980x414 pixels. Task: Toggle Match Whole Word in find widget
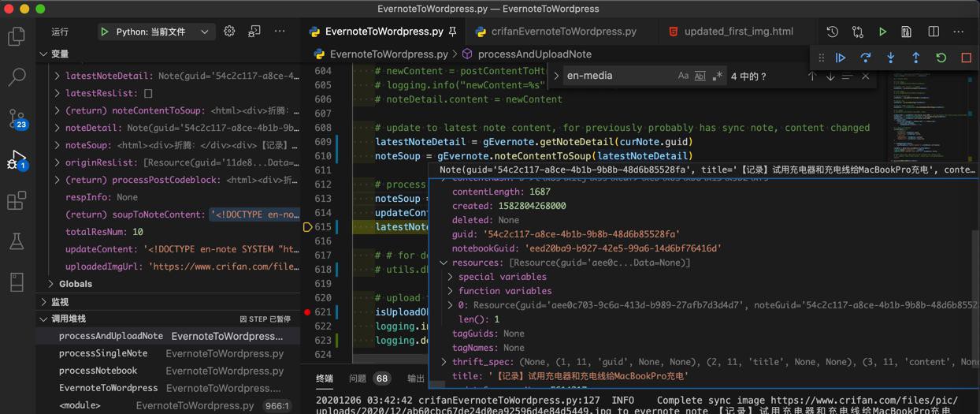[x=700, y=76]
